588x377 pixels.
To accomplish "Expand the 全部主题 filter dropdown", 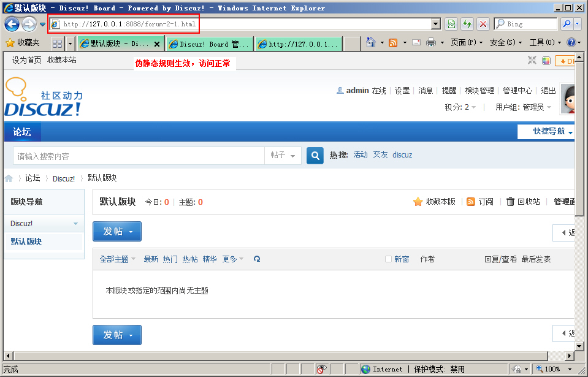I will click(118, 259).
